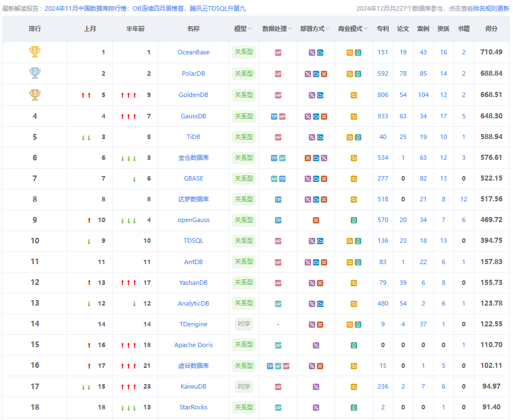The image size is (513, 420).
Task: Open the OceanBase database link
Action: [x=193, y=52]
